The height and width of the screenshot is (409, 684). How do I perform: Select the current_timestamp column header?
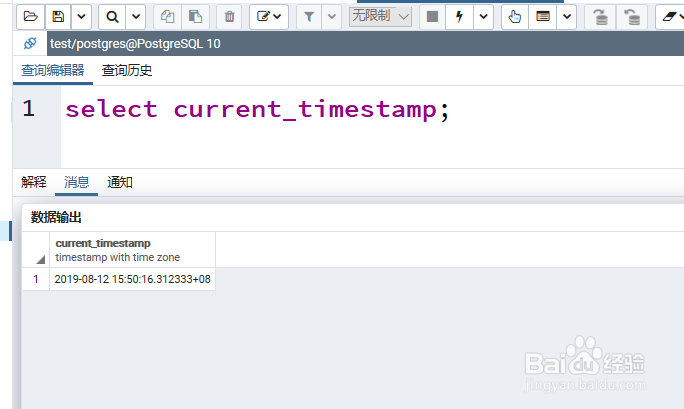click(x=133, y=250)
